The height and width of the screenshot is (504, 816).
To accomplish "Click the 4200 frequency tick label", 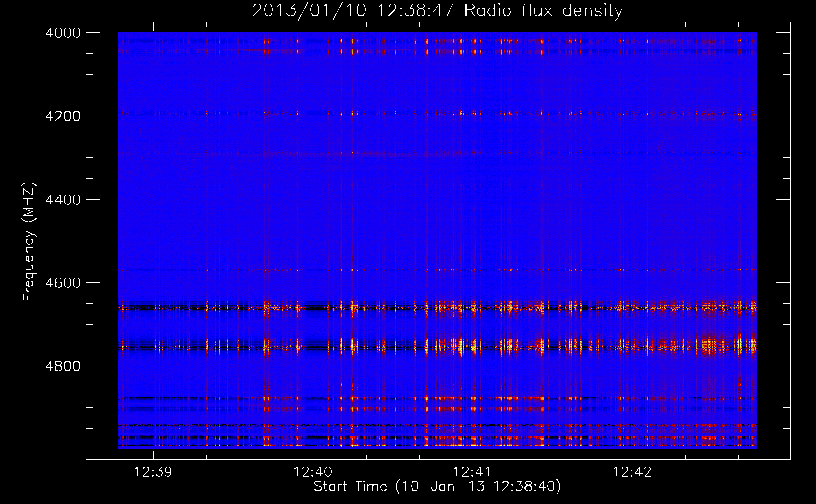I will [x=63, y=116].
